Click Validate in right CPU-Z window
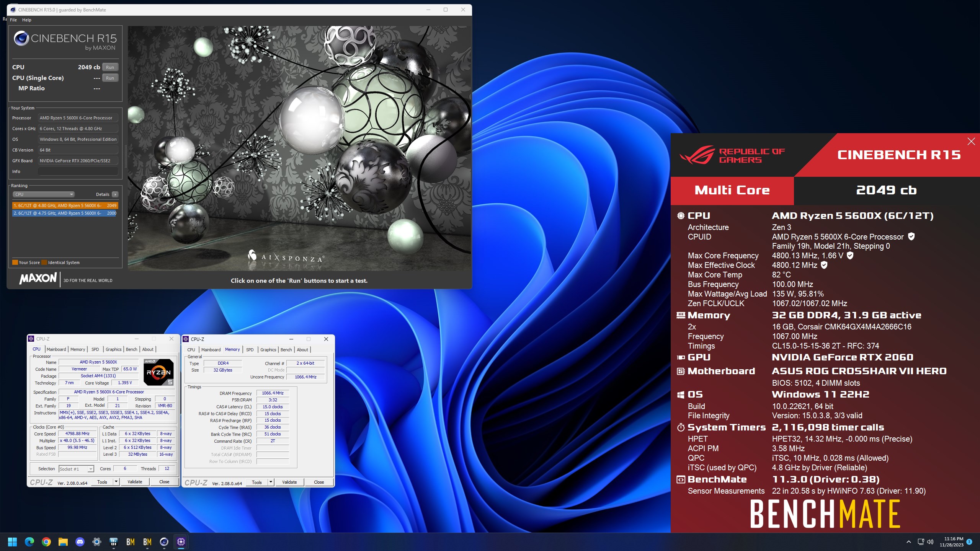This screenshot has height=551, width=980. coord(289,482)
